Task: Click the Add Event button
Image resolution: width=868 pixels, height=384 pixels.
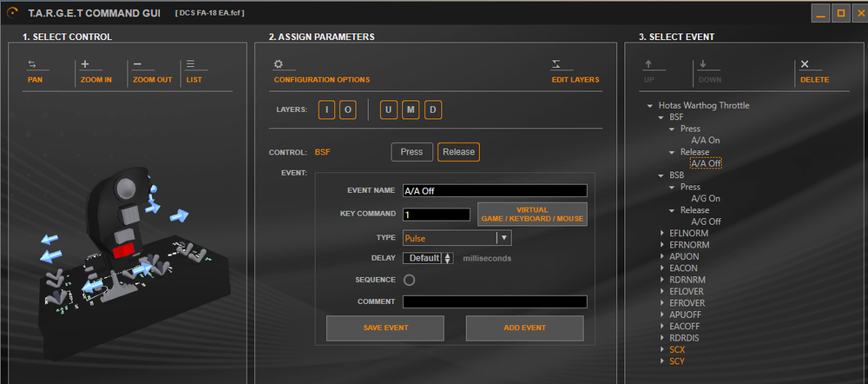Action: click(525, 328)
